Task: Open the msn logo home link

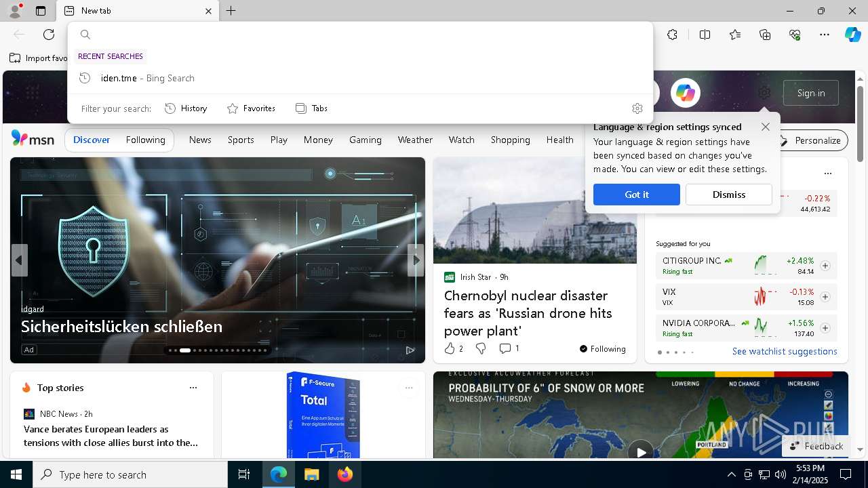Action: tap(33, 139)
